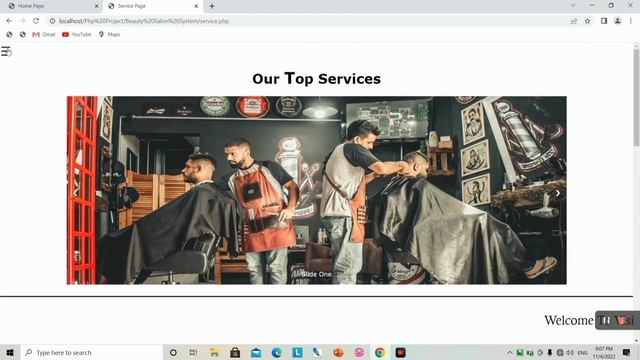Viewport: 640px width, 360px height.
Task: Click the taskbar search box
Action: (x=91, y=352)
